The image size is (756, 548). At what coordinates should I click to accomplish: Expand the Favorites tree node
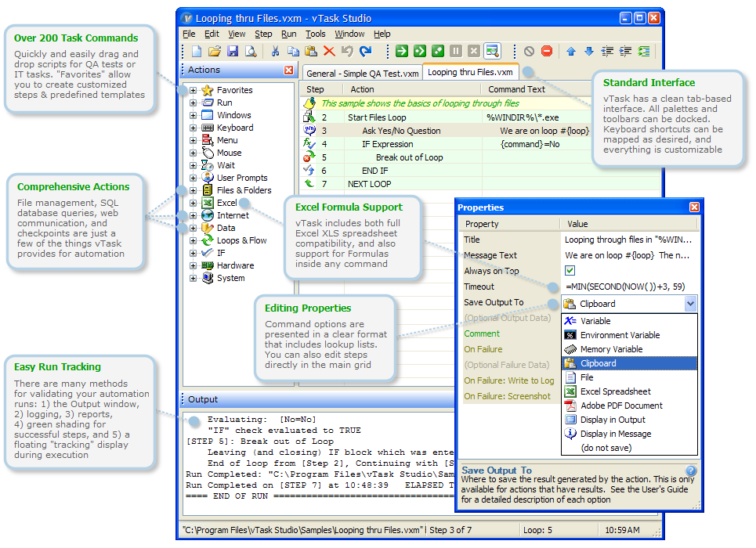point(193,90)
